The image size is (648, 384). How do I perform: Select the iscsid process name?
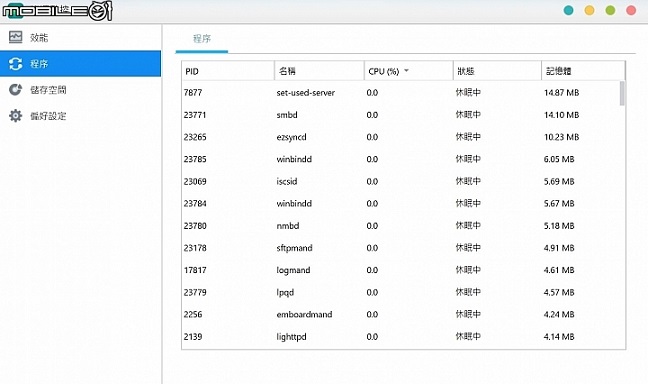[287, 181]
